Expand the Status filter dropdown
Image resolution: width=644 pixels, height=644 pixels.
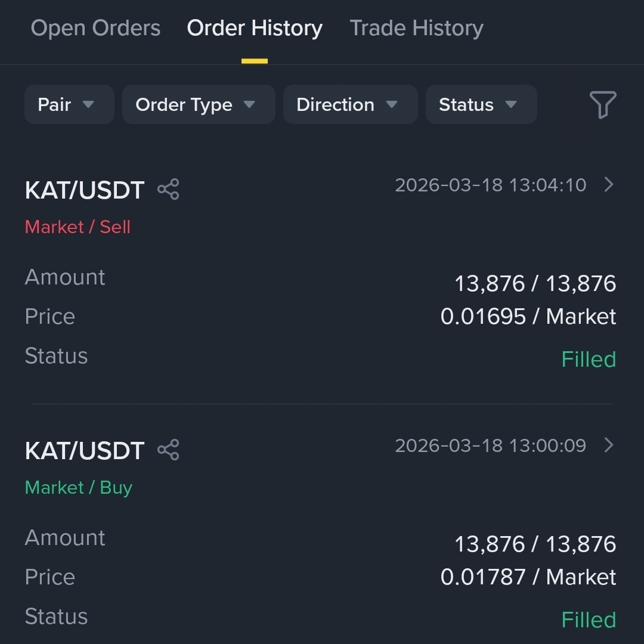click(481, 104)
